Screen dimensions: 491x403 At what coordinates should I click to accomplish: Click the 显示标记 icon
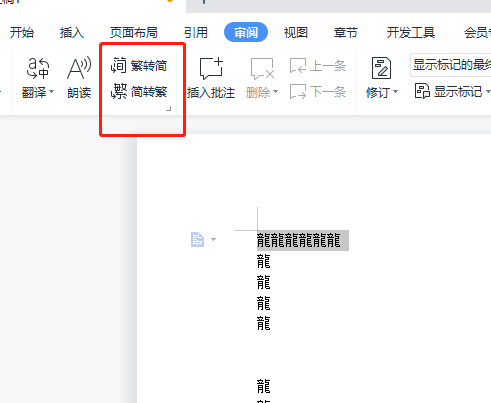click(422, 91)
